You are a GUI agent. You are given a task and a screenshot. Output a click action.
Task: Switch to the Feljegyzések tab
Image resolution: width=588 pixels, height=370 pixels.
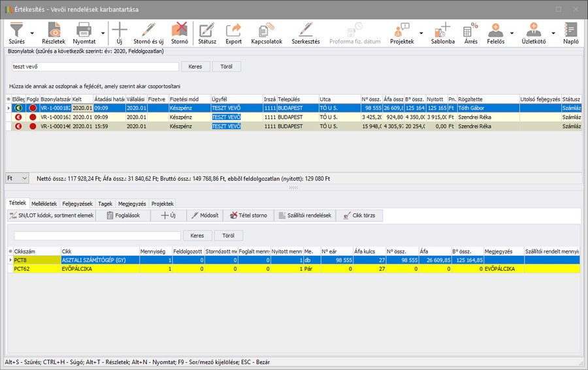click(78, 204)
